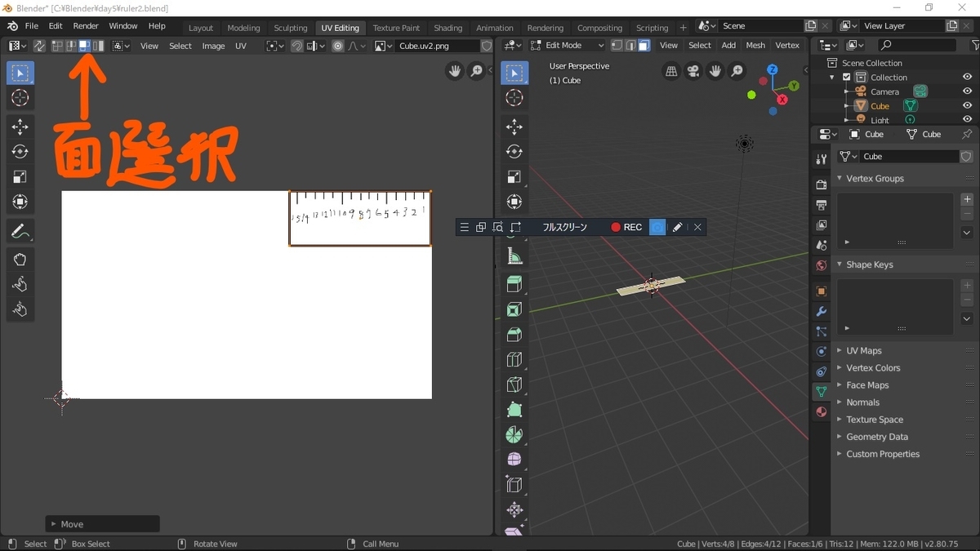Image resolution: width=980 pixels, height=551 pixels.
Task: Pick the Rotate tool in the 3D viewport toolbar
Action: tap(514, 152)
